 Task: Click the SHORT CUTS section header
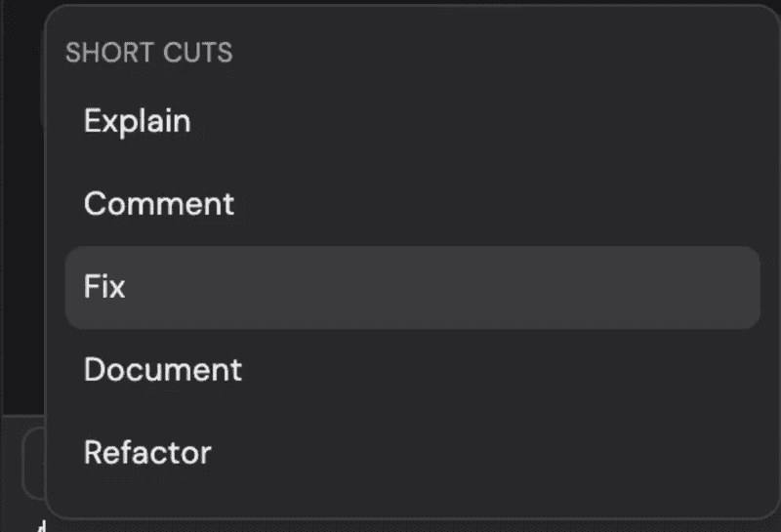click(148, 53)
